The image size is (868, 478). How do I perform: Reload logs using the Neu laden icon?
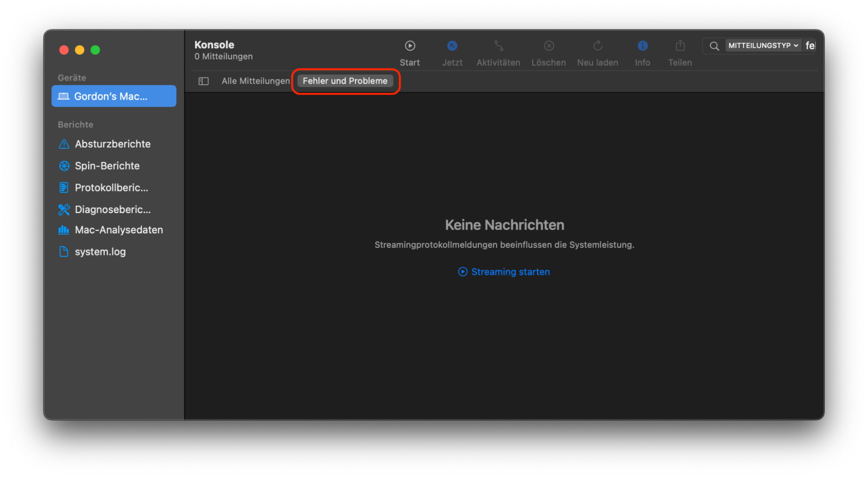tap(597, 46)
